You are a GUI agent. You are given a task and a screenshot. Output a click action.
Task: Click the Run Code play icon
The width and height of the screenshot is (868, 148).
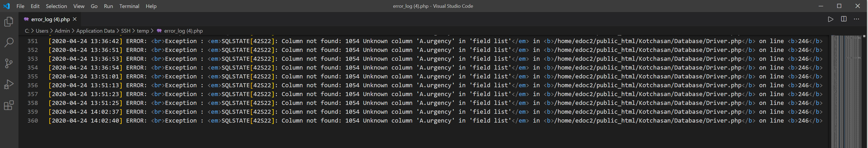tap(830, 19)
